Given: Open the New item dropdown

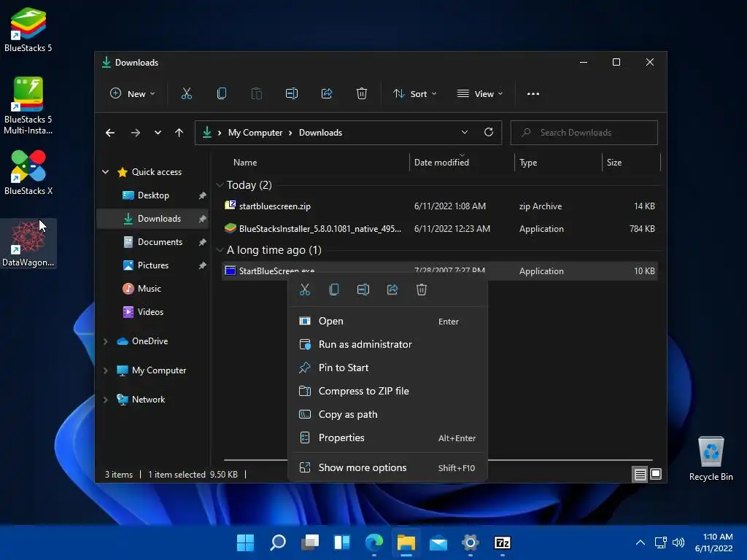Looking at the screenshot, I should 133,94.
